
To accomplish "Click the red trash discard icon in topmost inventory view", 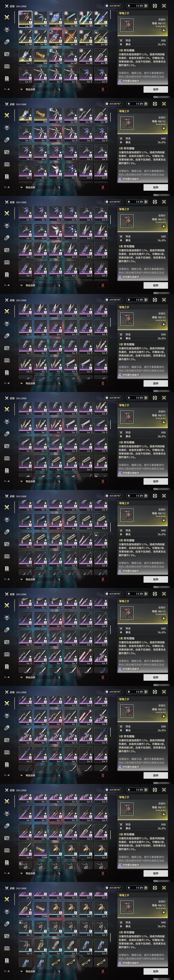I will (x=103, y=89).
